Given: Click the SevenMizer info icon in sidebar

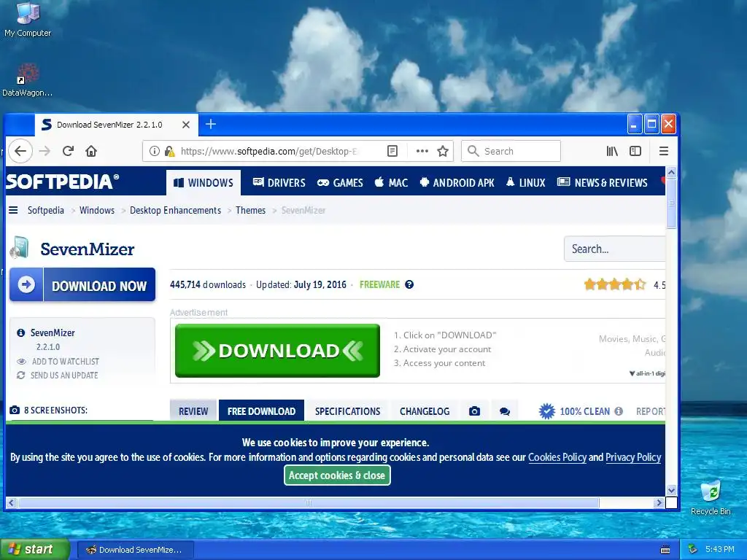Looking at the screenshot, I should [x=21, y=332].
